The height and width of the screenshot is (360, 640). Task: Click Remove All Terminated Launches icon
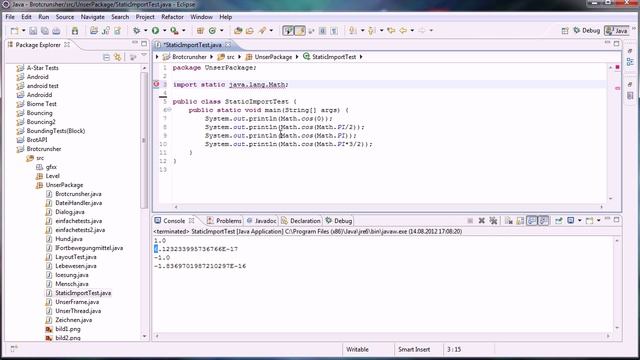(493, 221)
